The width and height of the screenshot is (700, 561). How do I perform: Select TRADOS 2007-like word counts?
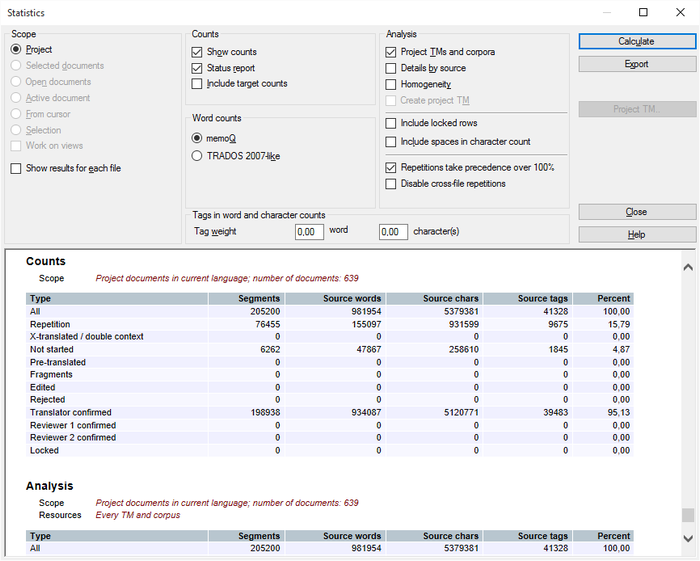[x=197, y=156]
